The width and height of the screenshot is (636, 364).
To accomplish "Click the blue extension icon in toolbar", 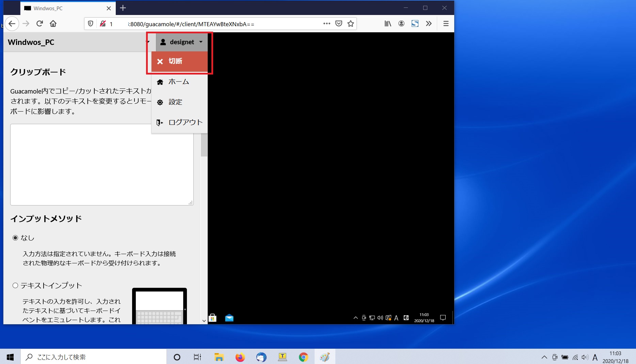I will [x=415, y=23].
